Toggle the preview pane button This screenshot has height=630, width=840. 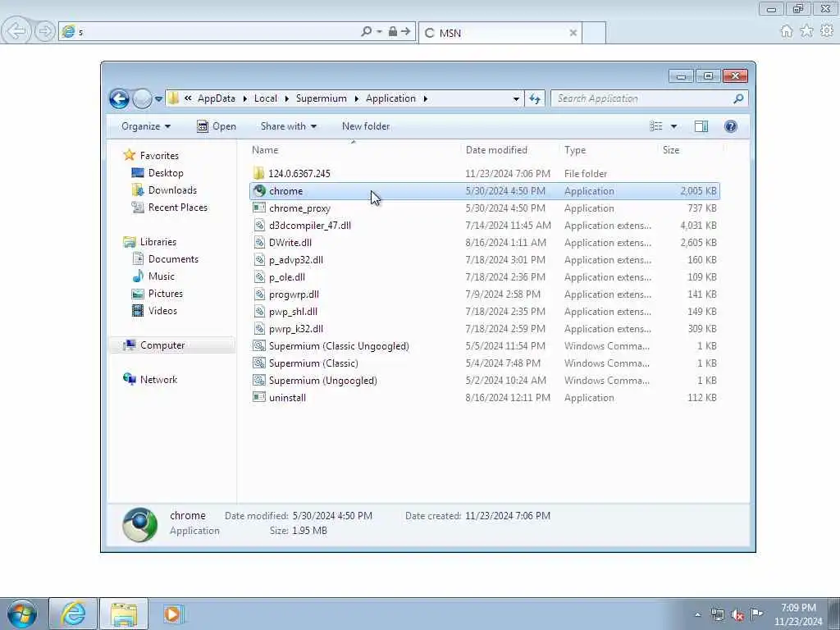pos(701,126)
